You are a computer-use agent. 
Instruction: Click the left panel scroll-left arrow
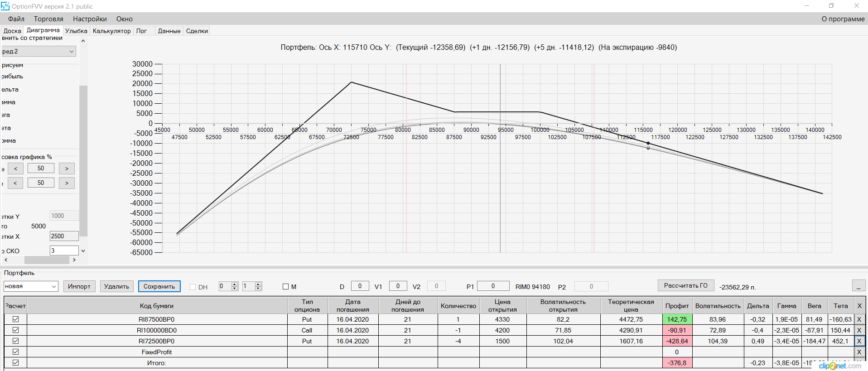(x=6, y=260)
